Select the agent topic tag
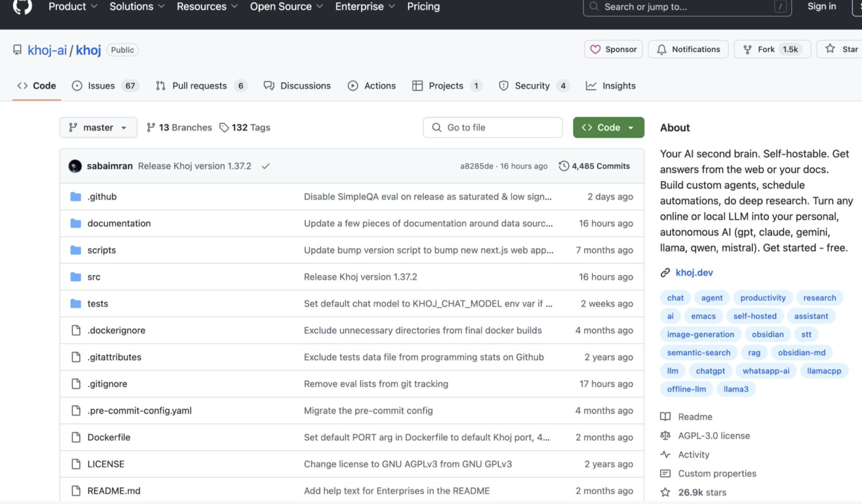This screenshot has width=862, height=504. (712, 298)
